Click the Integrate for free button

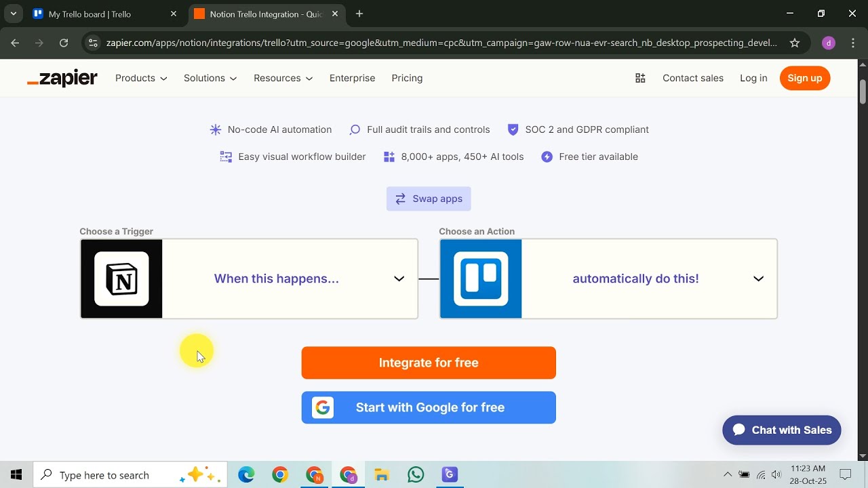(x=429, y=363)
